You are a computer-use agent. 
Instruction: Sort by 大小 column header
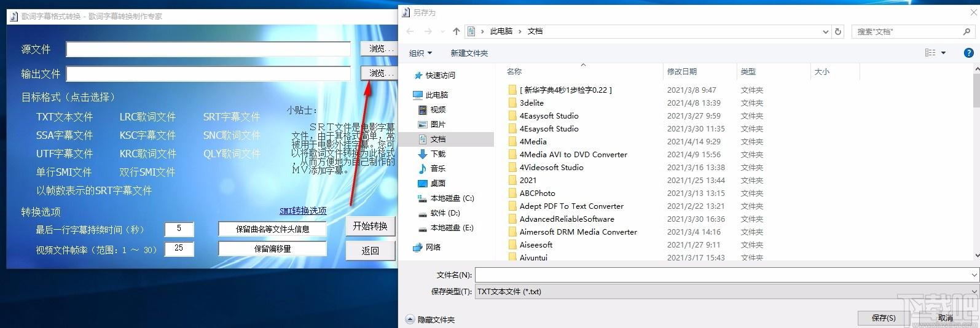(821, 72)
